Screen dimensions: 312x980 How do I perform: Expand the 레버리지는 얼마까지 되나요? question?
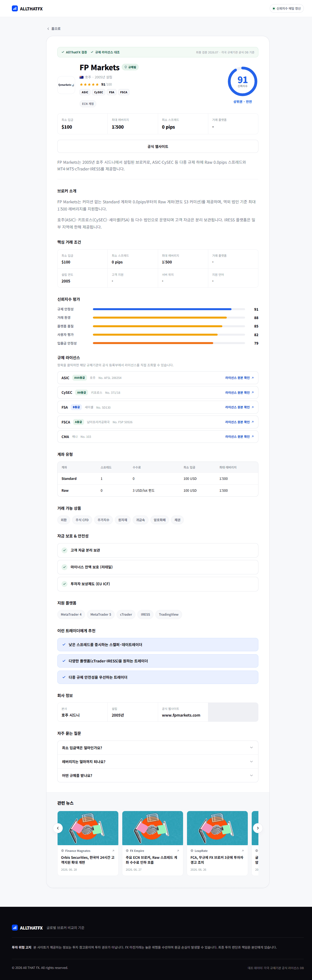click(x=158, y=761)
